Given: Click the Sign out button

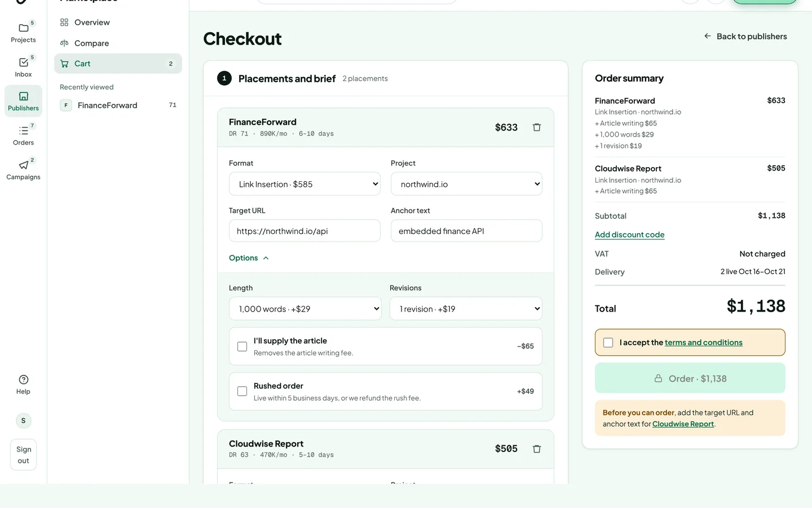Looking at the screenshot, I should click(x=23, y=455).
